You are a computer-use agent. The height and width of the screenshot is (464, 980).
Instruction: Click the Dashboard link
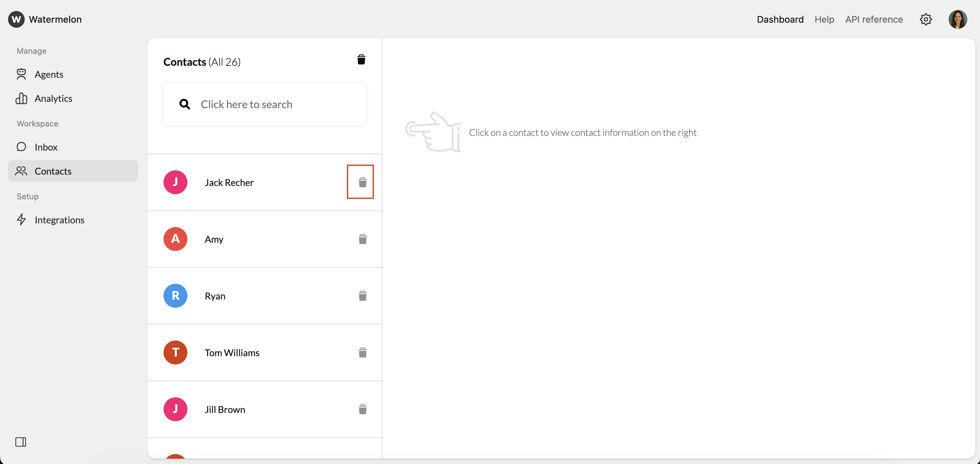tap(780, 19)
